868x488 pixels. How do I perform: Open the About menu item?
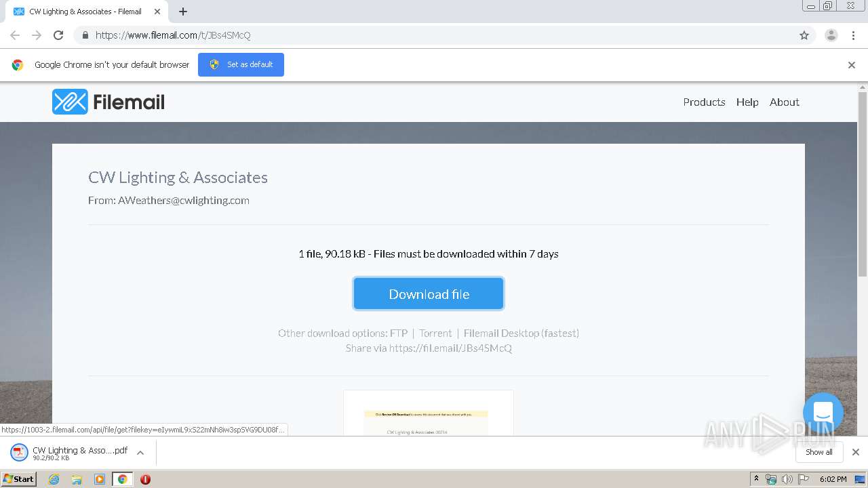point(785,102)
